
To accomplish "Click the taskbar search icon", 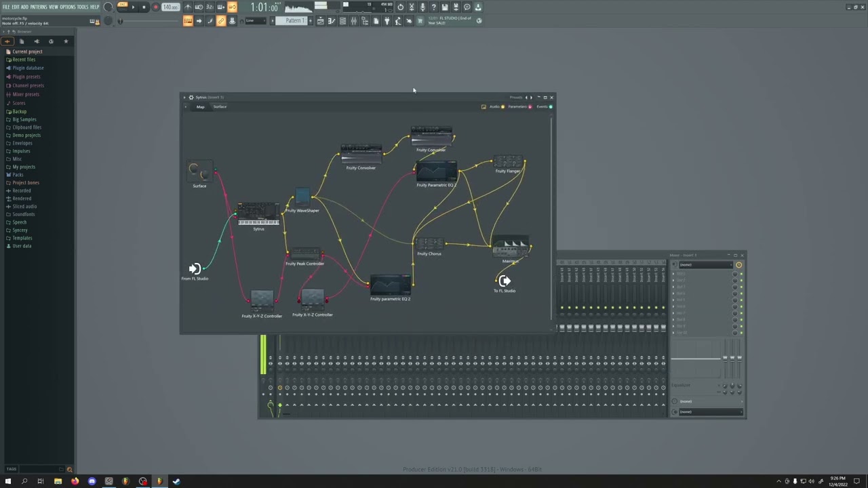I will point(24,481).
